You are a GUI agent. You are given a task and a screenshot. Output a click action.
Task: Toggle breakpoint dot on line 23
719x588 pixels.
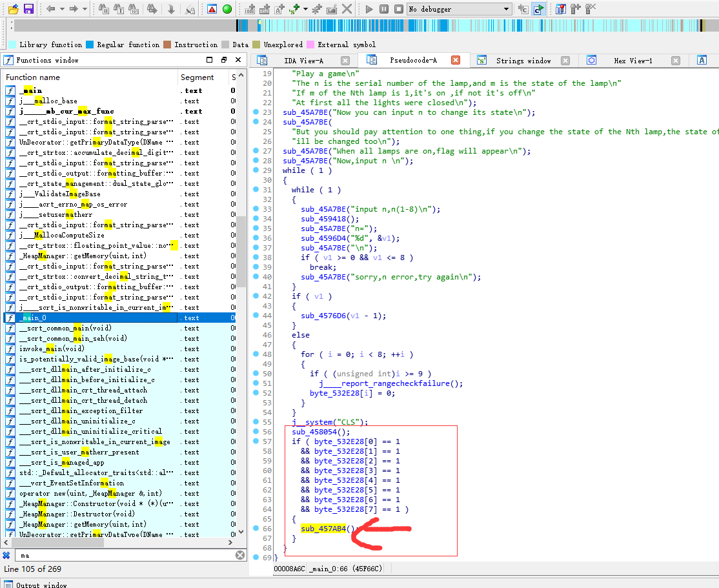pyautogui.click(x=256, y=112)
